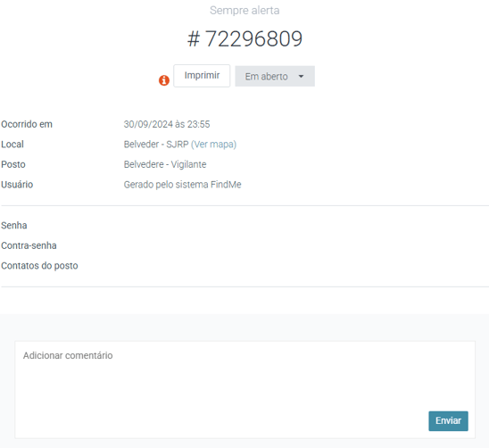Screen dimensions: 489x448
Task: Click the orange info icon beside Imprimir
Action: pos(164,80)
